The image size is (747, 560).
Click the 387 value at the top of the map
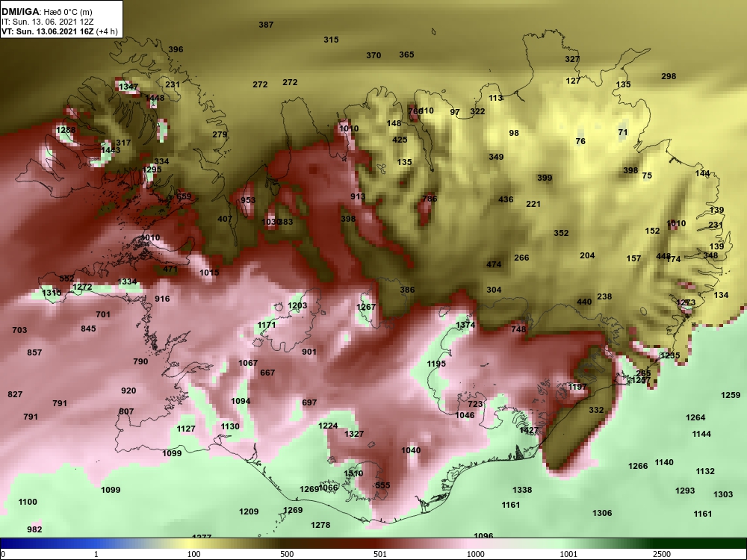266,25
